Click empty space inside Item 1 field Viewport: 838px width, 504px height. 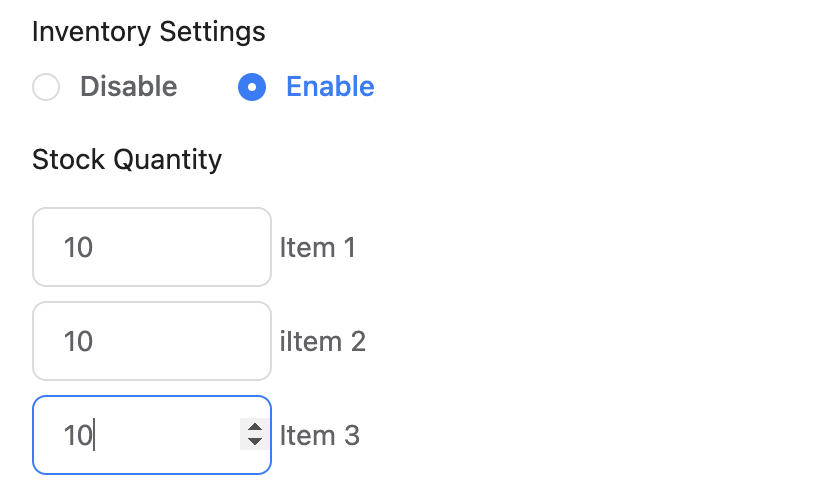point(182,247)
